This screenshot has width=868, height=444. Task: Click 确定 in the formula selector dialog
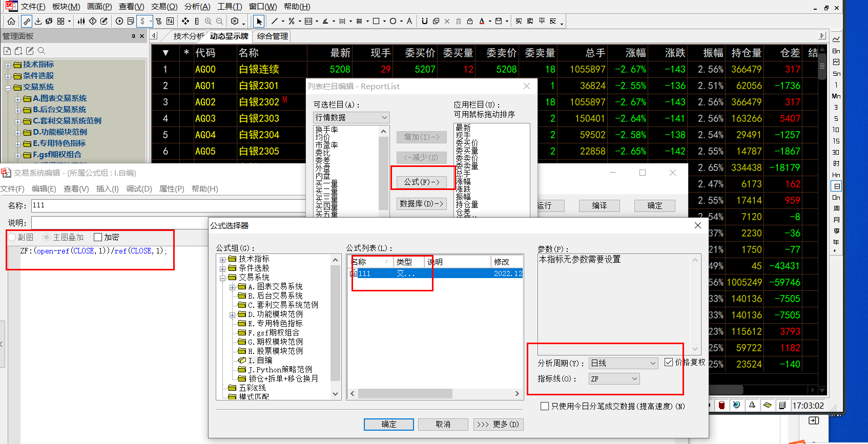[x=388, y=424]
